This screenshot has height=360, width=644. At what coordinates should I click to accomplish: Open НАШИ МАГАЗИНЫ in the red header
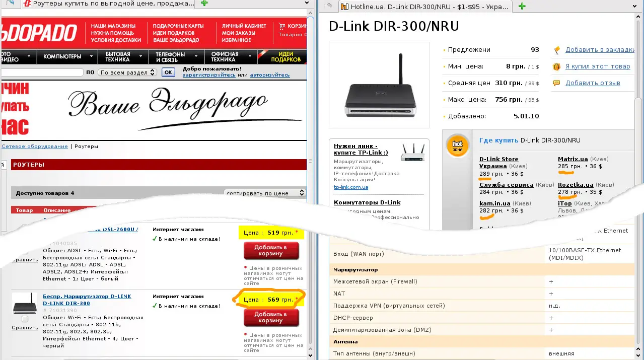(x=113, y=26)
